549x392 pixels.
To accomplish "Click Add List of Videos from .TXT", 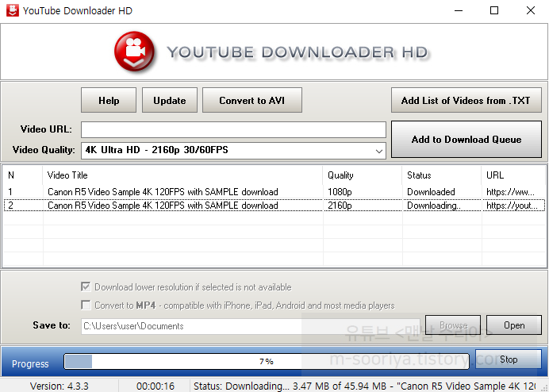I will [x=466, y=101].
